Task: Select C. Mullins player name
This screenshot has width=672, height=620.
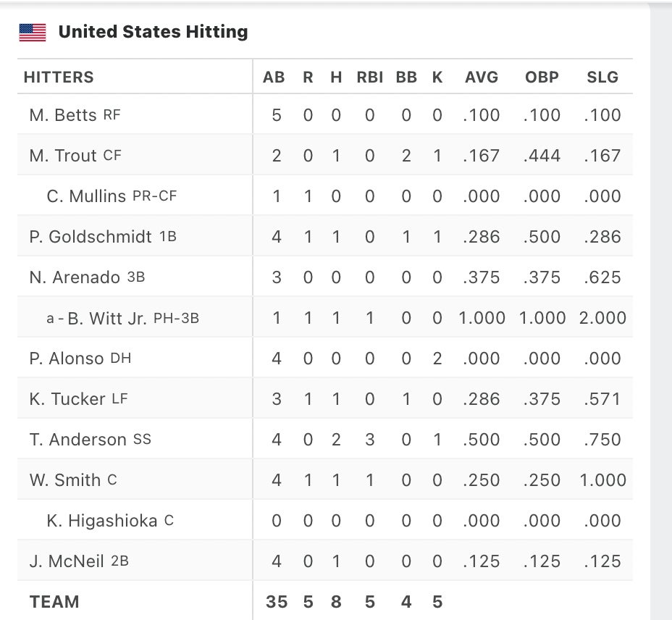Action: (x=87, y=196)
